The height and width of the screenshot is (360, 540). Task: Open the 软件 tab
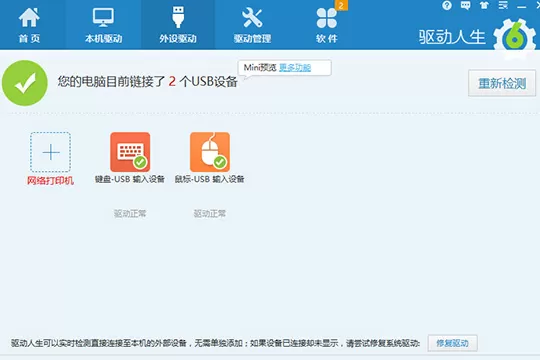[x=326, y=25]
